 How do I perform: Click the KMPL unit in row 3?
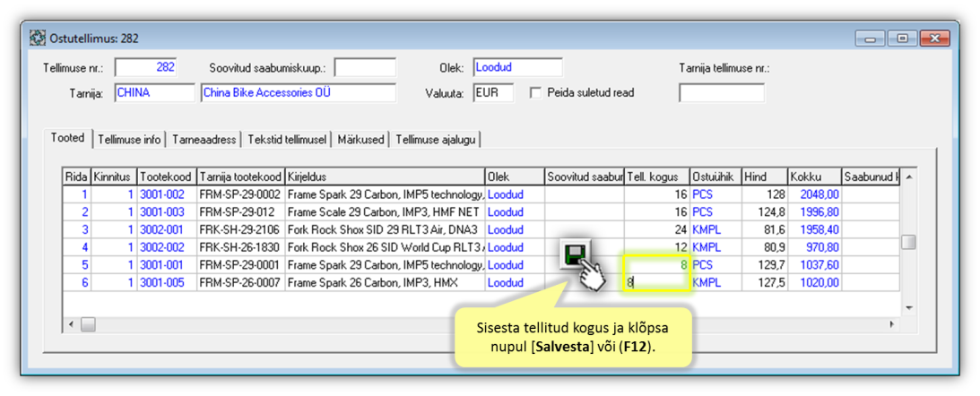tap(706, 229)
